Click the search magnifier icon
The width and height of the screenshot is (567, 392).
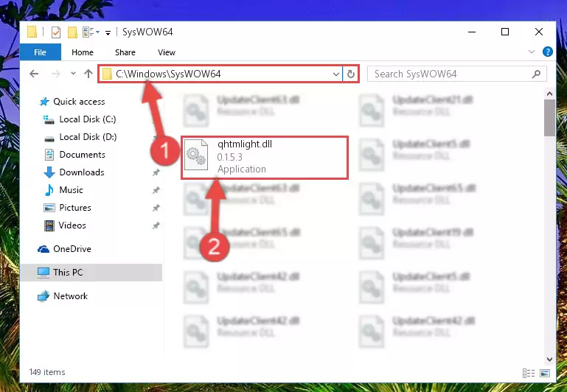pyautogui.click(x=536, y=74)
